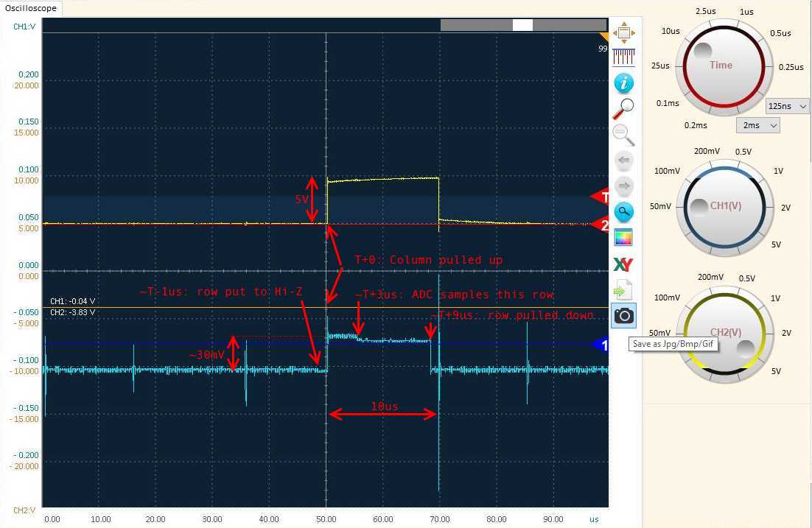Click the export file icon with green arrow
The width and height of the screenshot is (812, 528).
coord(623,290)
